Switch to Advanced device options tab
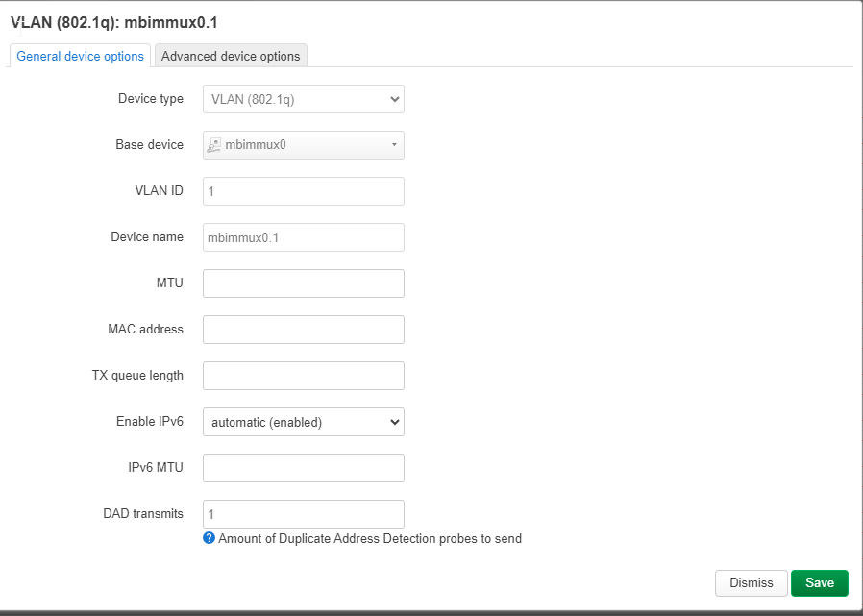Screen dimensions: 863x616 (231, 56)
